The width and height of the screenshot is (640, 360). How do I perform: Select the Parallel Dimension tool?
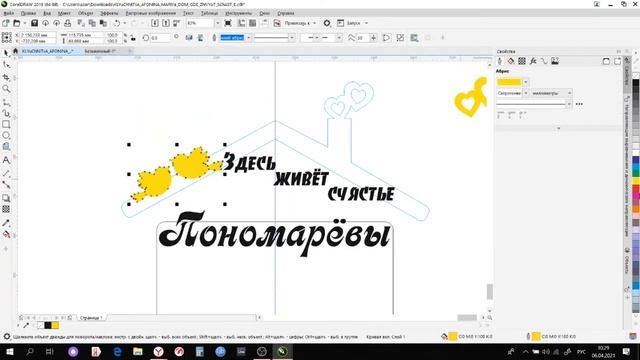tap(6, 173)
